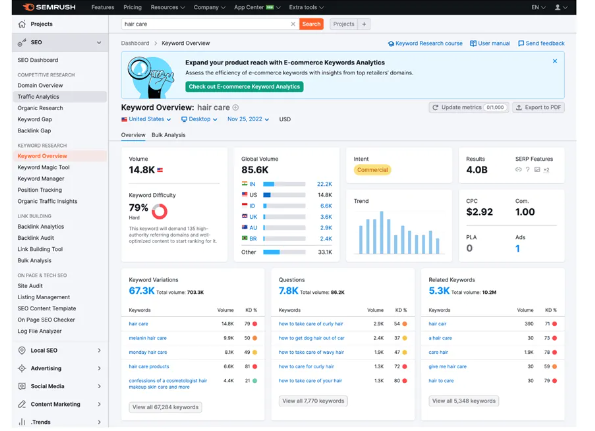Click the Commercial intent badge
The height and width of the screenshot is (431, 595).
(372, 170)
